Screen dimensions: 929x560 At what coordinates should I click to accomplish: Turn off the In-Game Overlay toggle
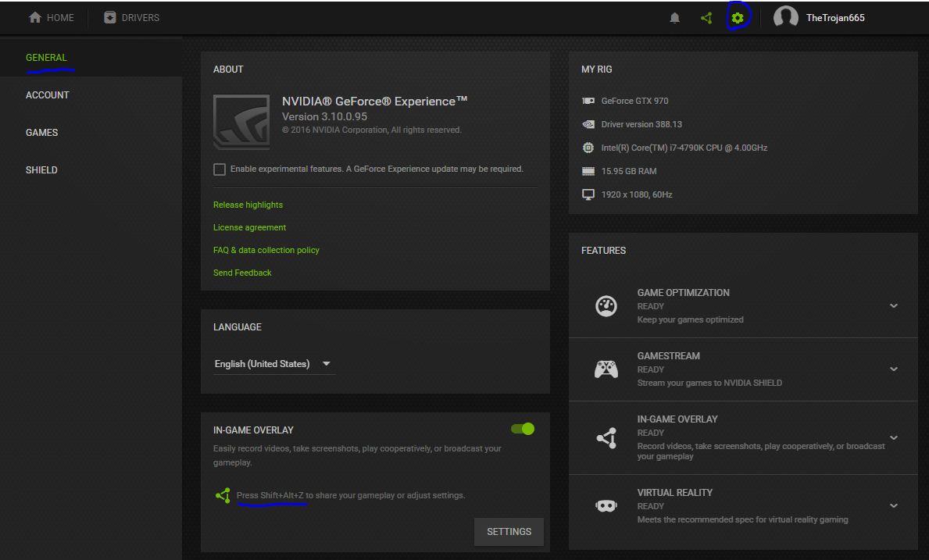tap(523, 429)
